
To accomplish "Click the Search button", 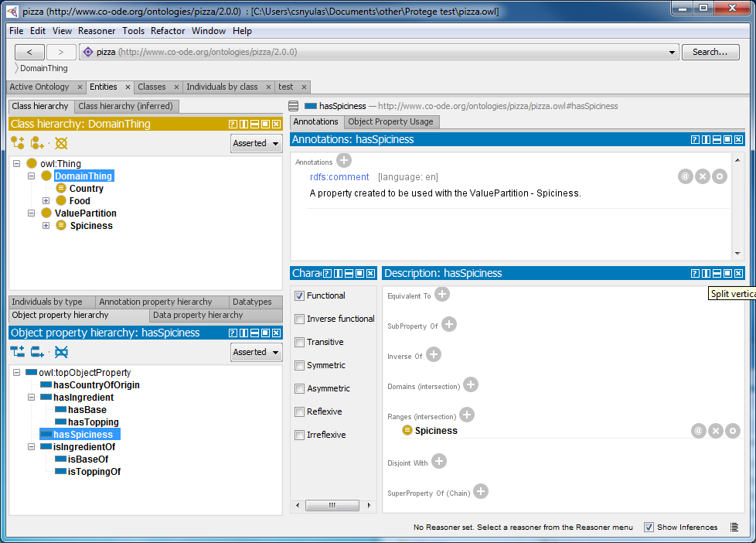I will (710, 52).
